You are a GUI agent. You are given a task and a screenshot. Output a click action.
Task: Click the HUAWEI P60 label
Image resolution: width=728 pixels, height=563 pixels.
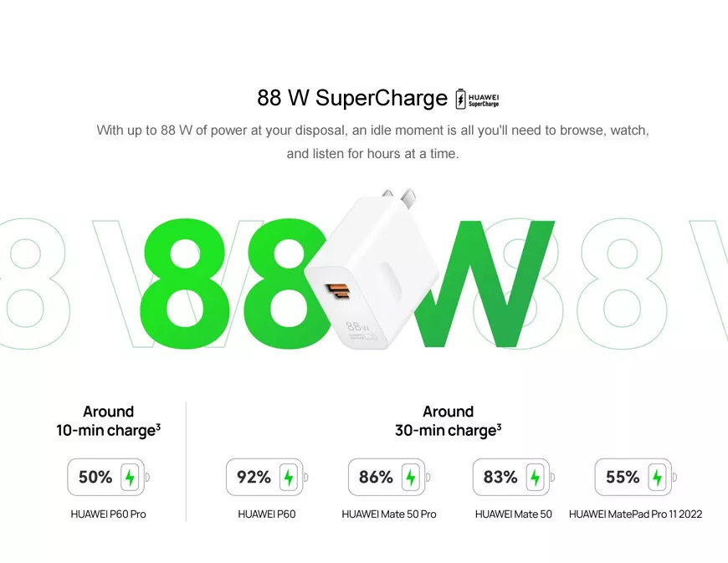tap(266, 514)
